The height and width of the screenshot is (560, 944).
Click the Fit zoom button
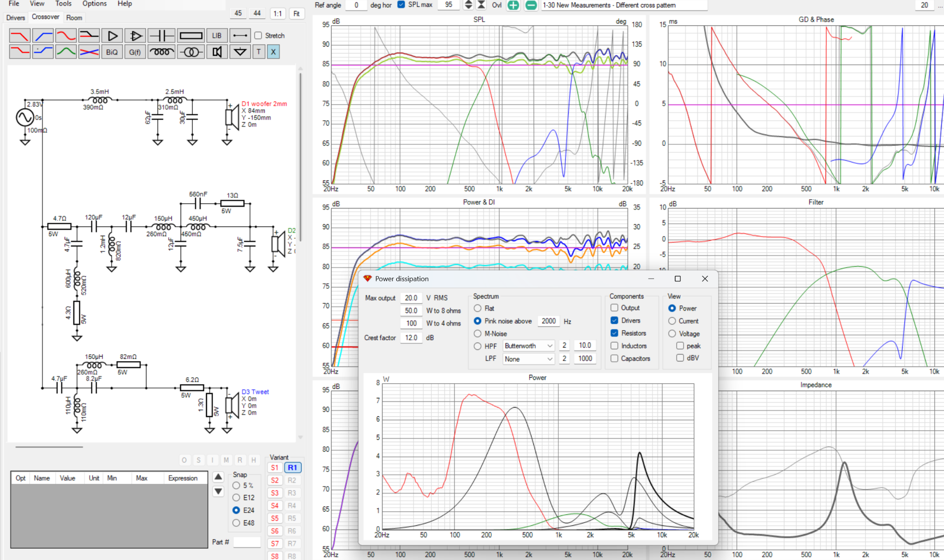[296, 13]
